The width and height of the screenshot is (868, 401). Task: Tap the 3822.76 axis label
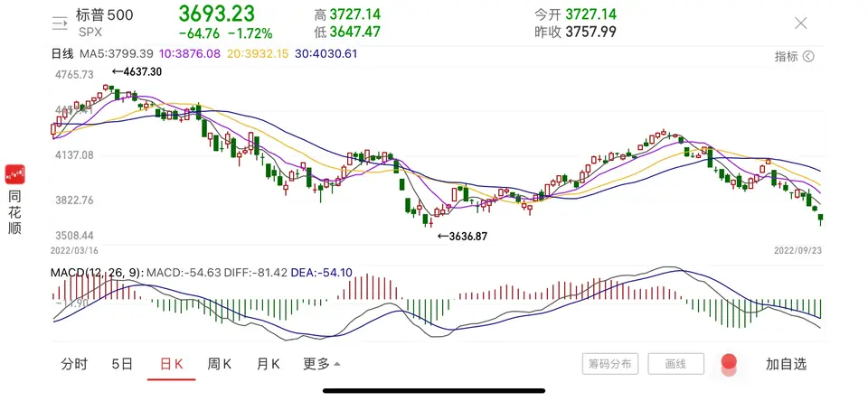[74, 200]
